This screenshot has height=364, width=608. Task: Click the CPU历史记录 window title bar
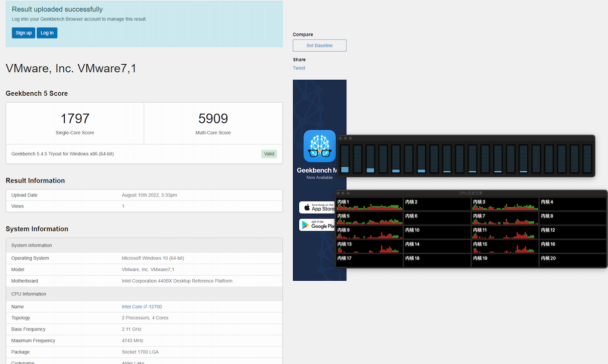[472, 192]
